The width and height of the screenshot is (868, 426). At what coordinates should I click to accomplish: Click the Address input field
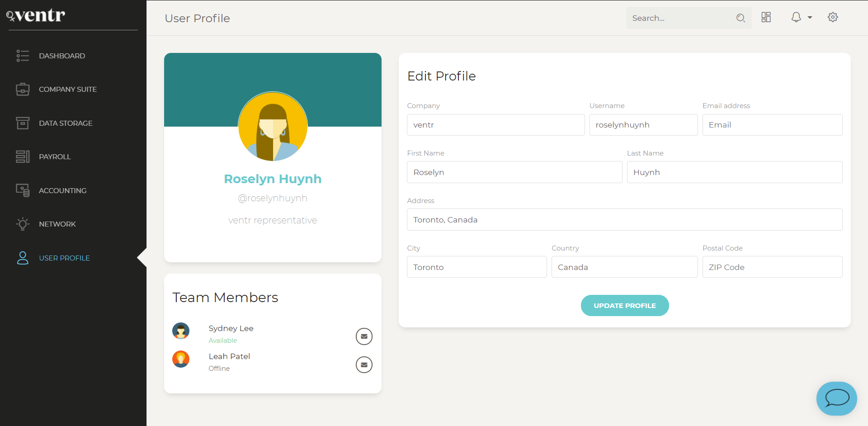click(x=625, y=220)
